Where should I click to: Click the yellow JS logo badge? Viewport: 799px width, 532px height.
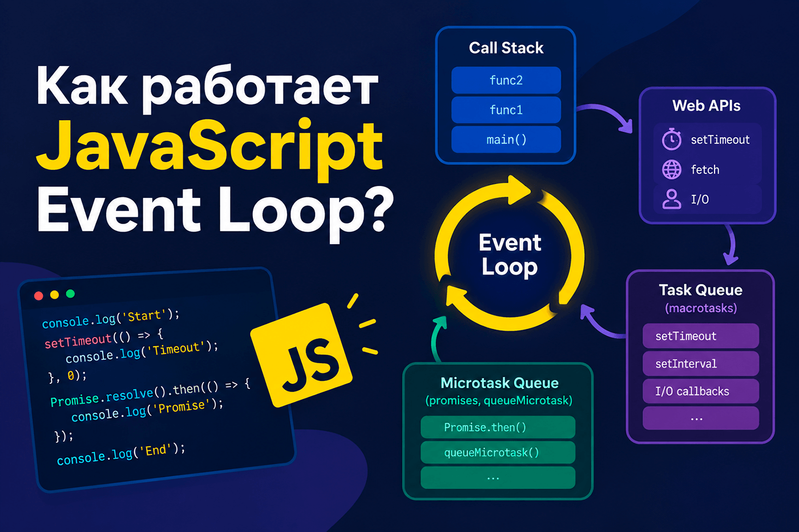coord(301,355)
